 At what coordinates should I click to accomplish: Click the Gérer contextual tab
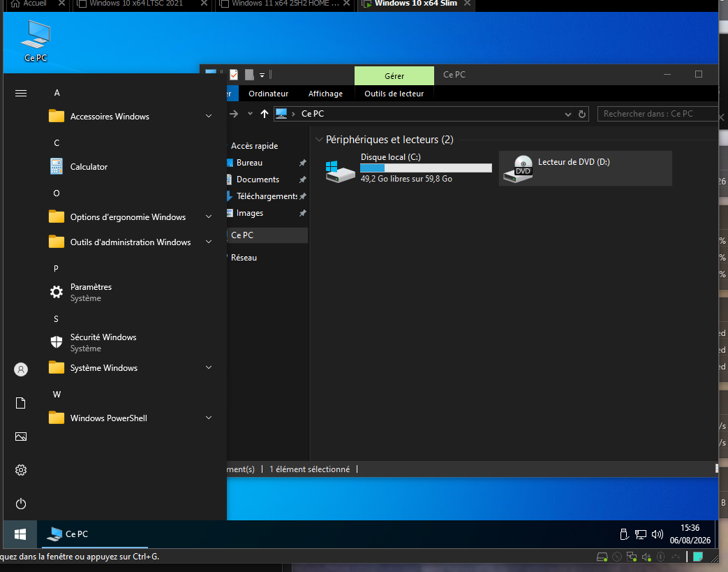coord(394,75)
